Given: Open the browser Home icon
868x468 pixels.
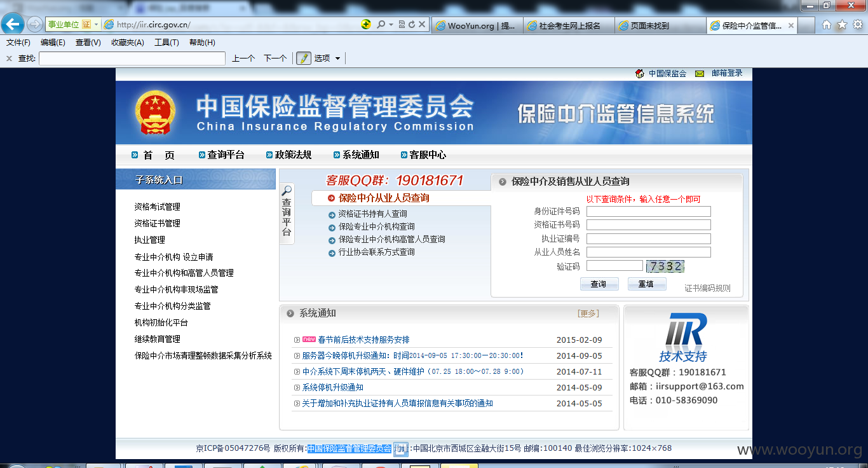Looking at the screenshot, I should [827, 25].
